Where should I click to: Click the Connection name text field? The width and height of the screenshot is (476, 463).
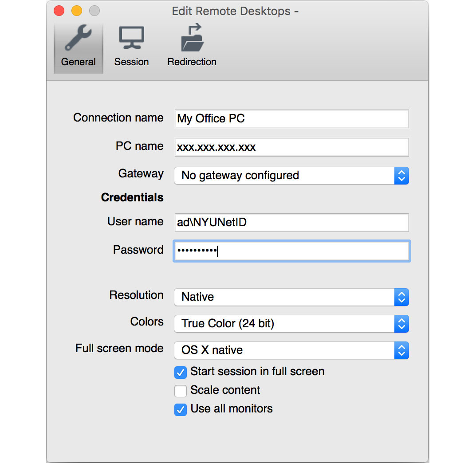(291, 119)
